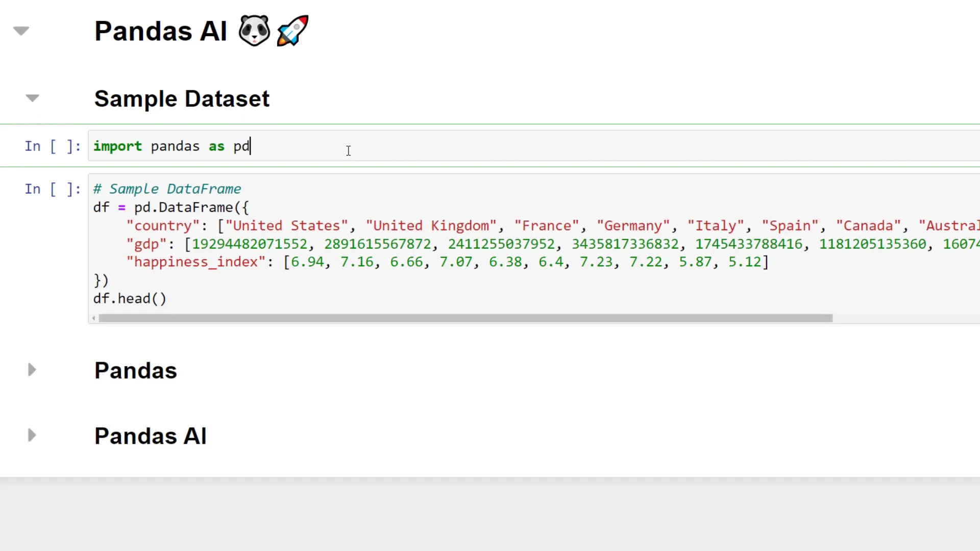Click the In prompt beside import cell
Viewport: 980px width, 551px height.
point(53,146)
